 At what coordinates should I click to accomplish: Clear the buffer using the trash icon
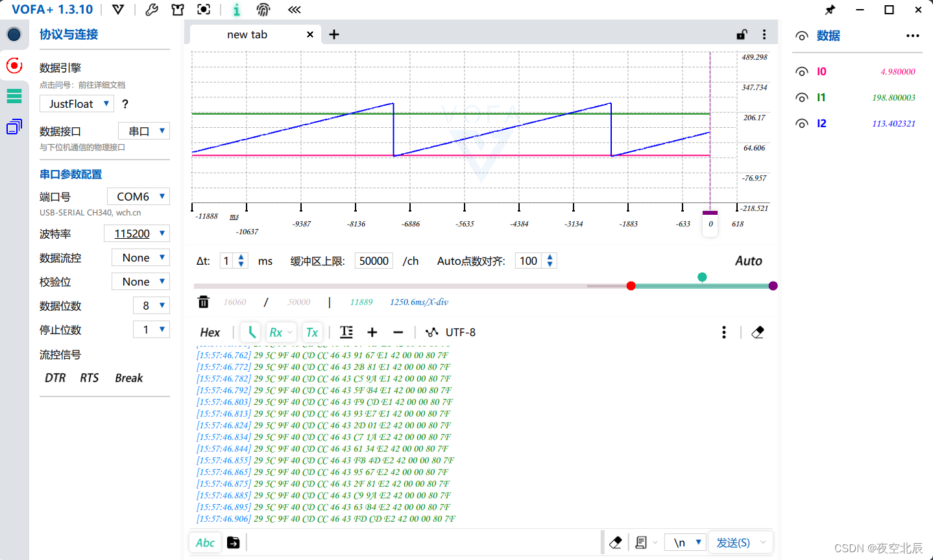coord(204,302)
